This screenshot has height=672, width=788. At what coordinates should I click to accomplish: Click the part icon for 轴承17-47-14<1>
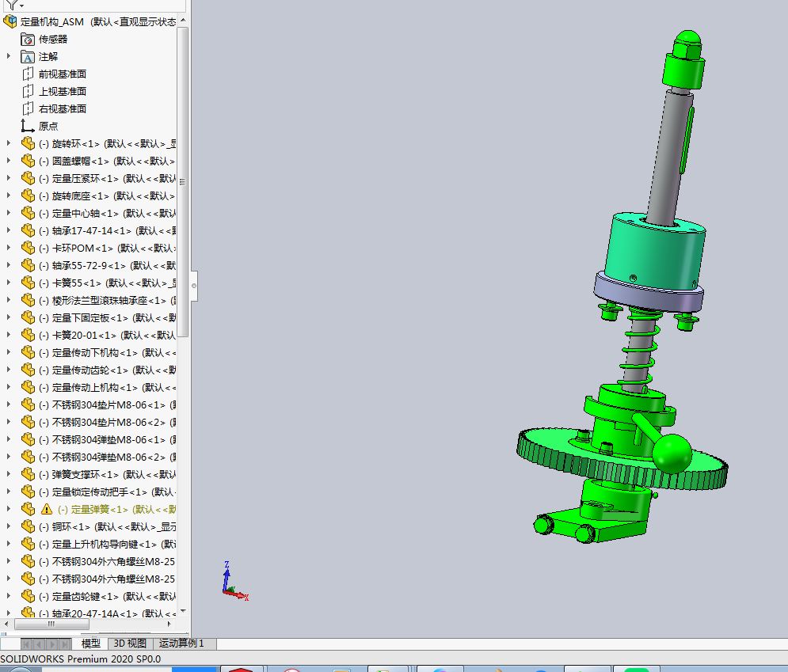click(29, 230)
